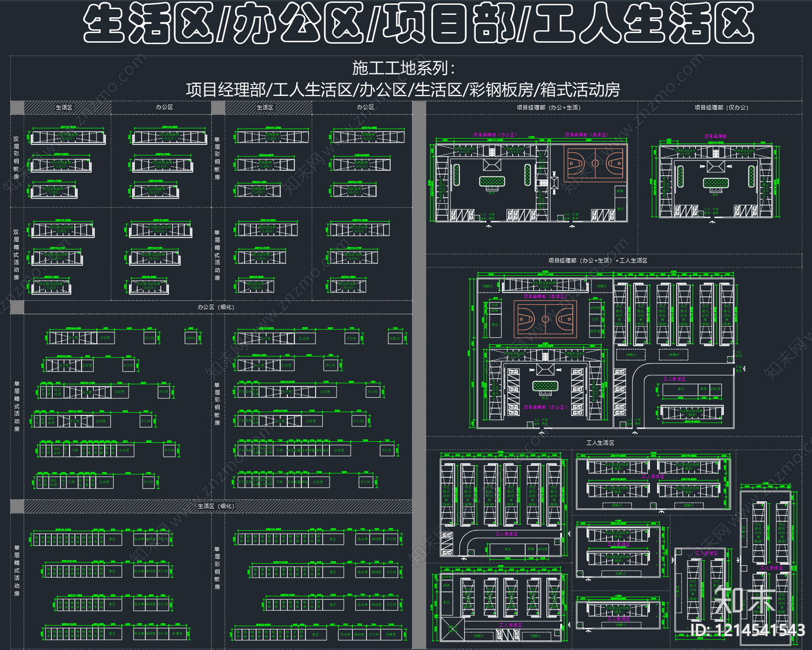The width and height of the screenshot is (812, 650).
Task: Open the 项目经理部（办公+生活） section header
Action: [x=548, y=108]
